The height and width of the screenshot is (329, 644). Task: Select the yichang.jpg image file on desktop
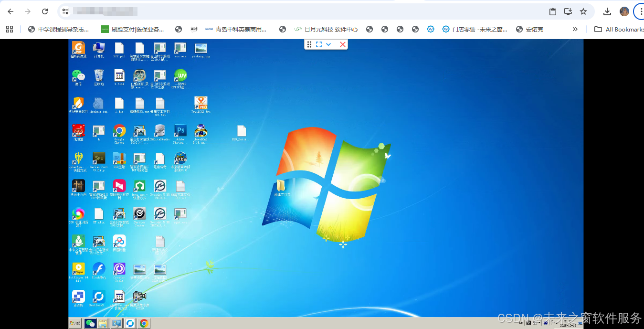click(201, 50)
